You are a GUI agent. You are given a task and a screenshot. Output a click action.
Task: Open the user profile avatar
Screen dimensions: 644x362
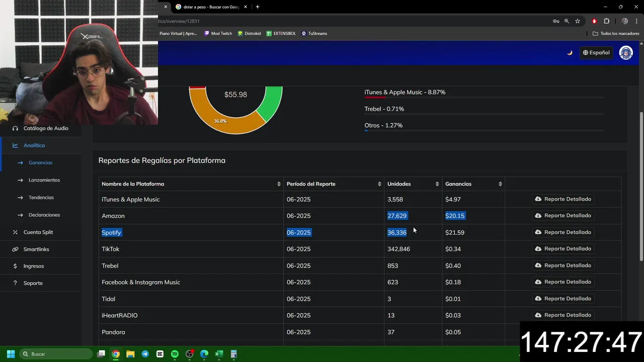coord(626,52)
